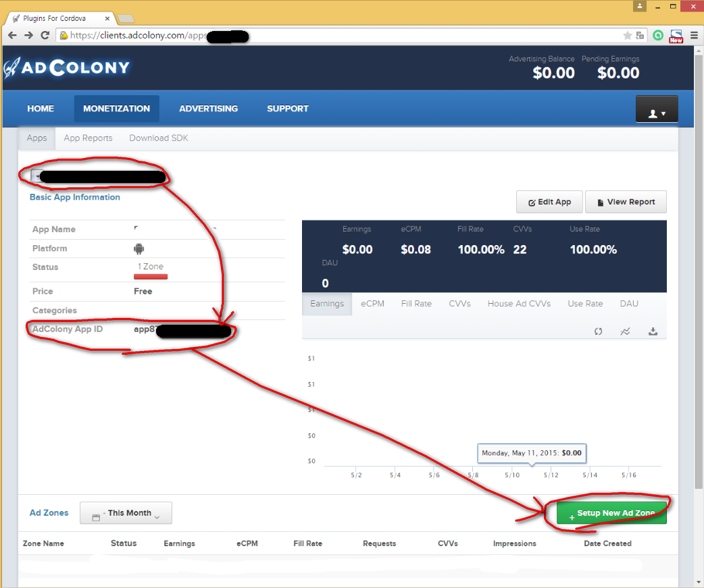
Task: Open a new browser tab
Action: coord(126,19)
